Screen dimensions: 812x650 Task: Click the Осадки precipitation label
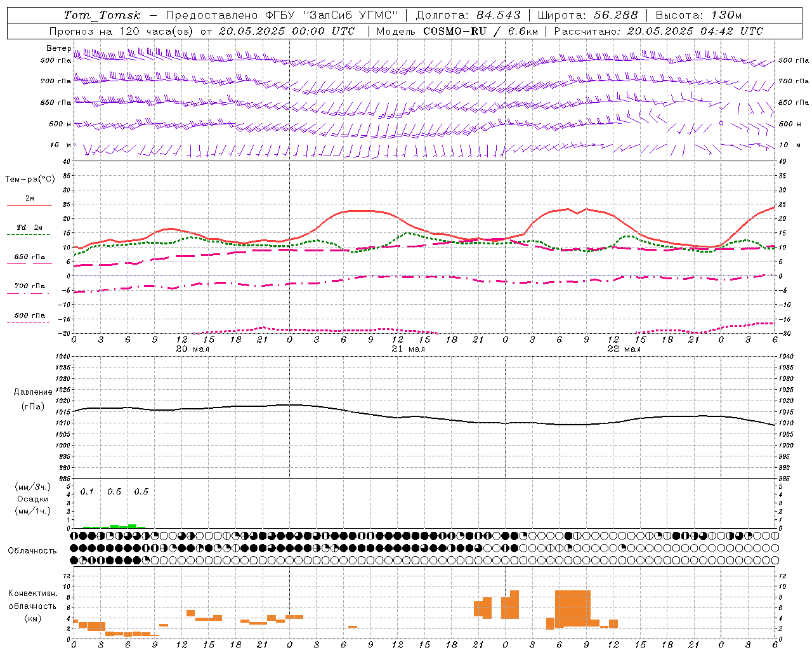33,499
